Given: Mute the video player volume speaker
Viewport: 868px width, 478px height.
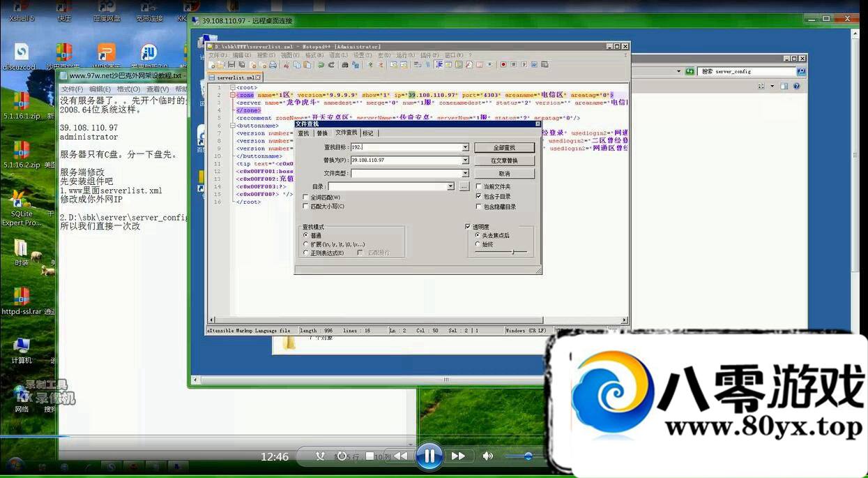Looking at the screenshot, I should pyautogui.click(x=488, y=456).
